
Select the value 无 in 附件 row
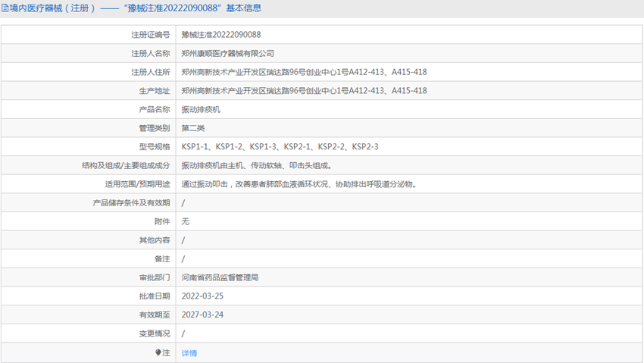[186, 222]
